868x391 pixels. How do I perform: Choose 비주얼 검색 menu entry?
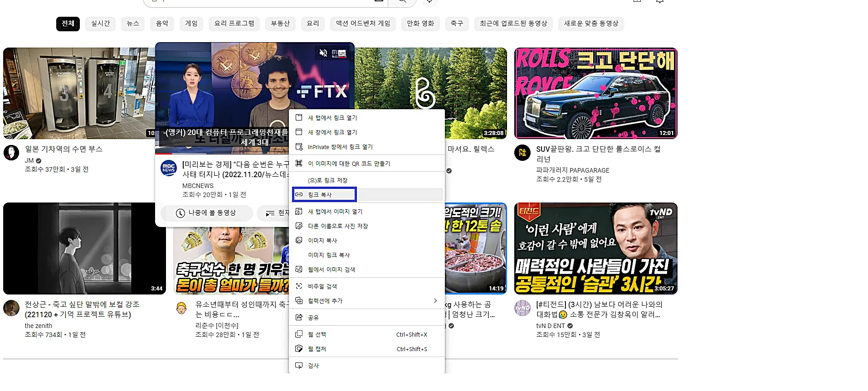366,286
